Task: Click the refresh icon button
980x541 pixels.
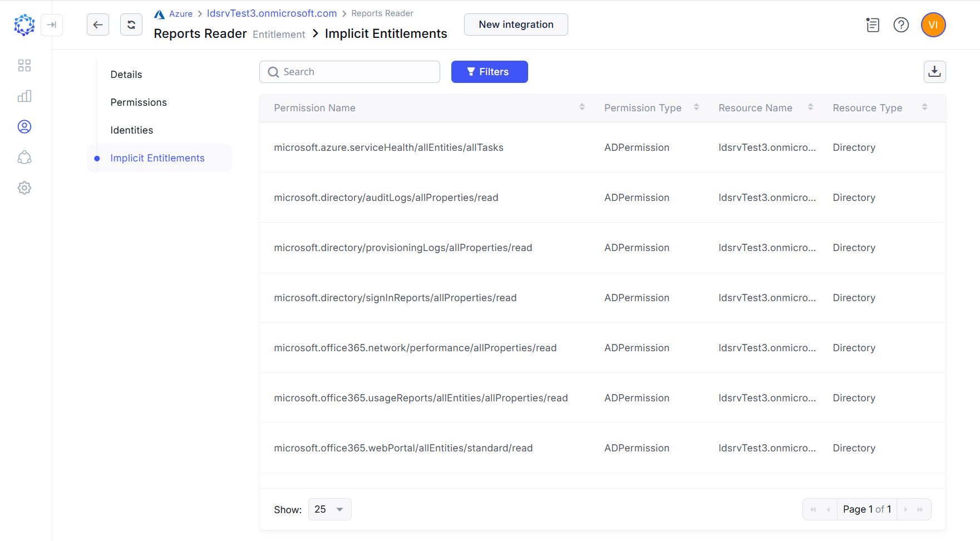Action: 131,24
